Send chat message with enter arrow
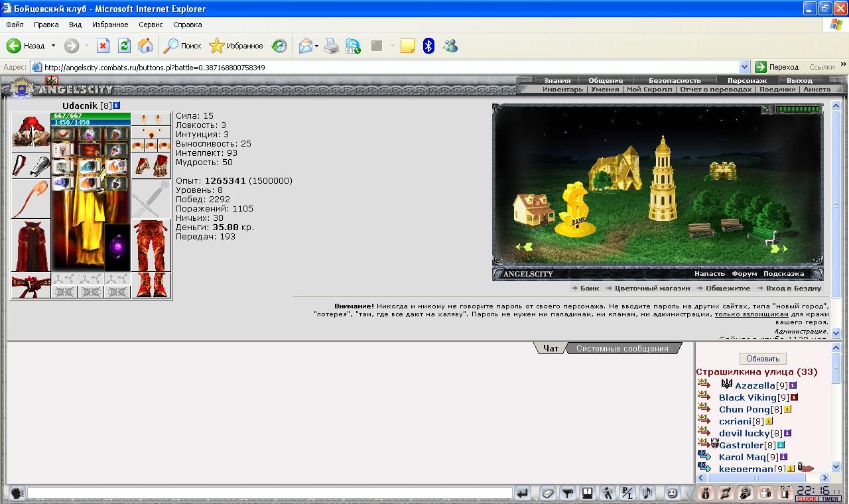This screenshot has height=504, width=849. click(523, 493)
